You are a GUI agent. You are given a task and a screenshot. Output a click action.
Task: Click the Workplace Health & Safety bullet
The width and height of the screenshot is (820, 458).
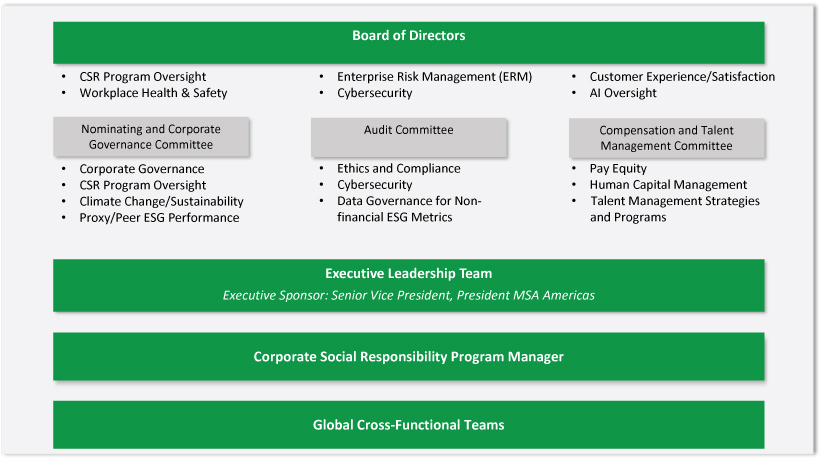(x=153, y=93)
